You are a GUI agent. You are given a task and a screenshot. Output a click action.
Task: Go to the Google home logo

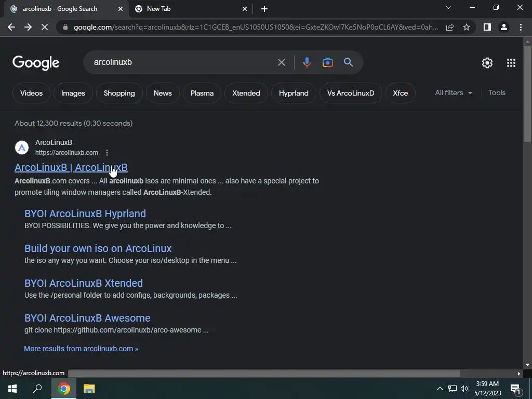coord(36,63)
